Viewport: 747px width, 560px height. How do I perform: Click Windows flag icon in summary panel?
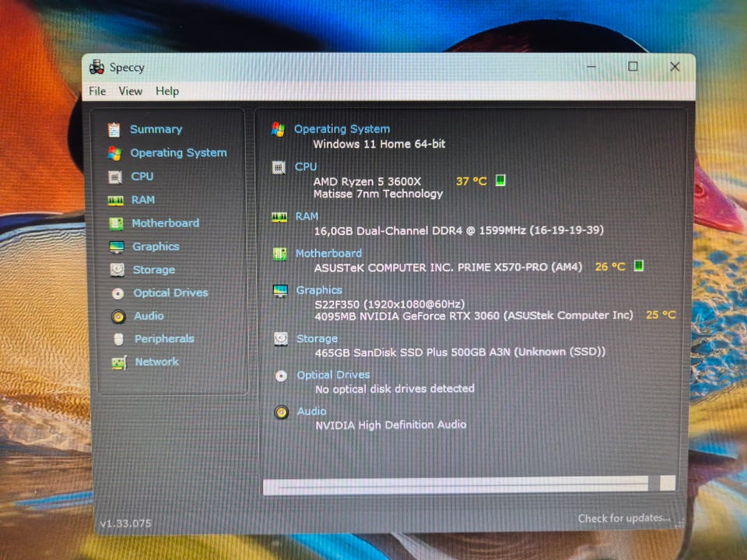[278, 129]
